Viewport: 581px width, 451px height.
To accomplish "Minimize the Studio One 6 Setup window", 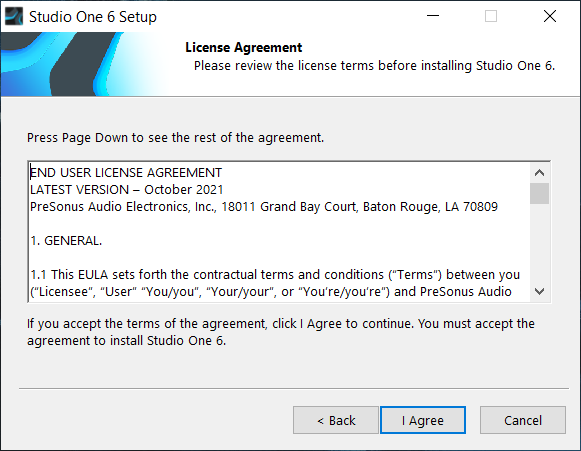I will pyautogui.click(x=432, y=16).
